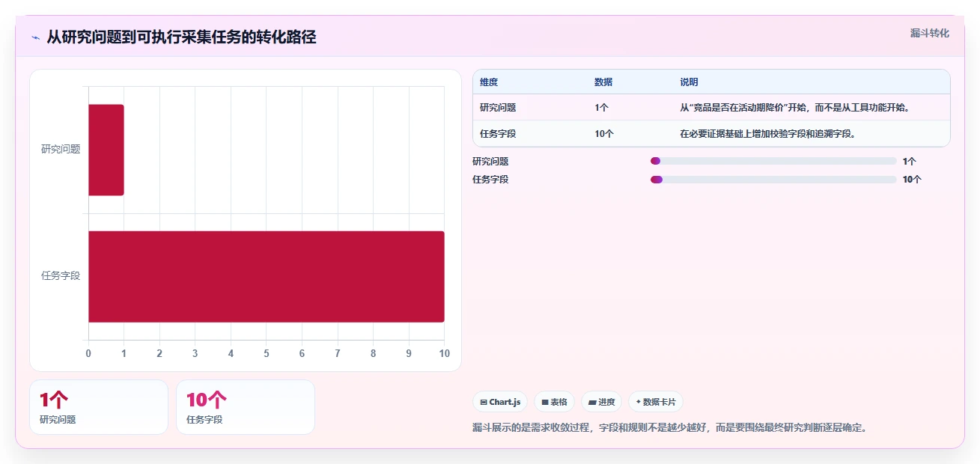Viewport: 980px width, 464px height.
Task: Click the 维度 column header
Action: pos(489,82)
